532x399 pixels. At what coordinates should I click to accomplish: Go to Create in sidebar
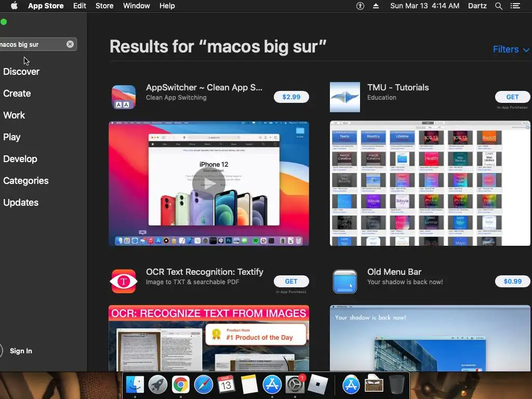(17, 94)
